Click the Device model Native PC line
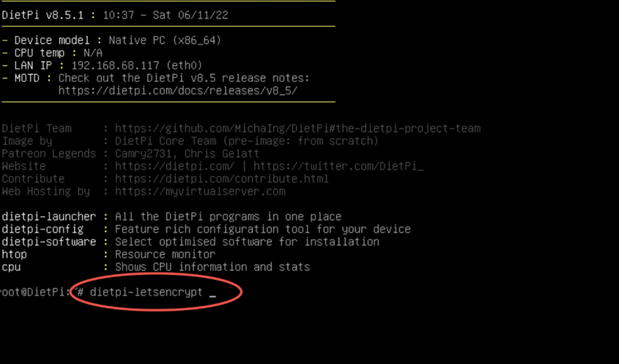The image size is (619, 364). pyautogui.click(x=111, y=40)
